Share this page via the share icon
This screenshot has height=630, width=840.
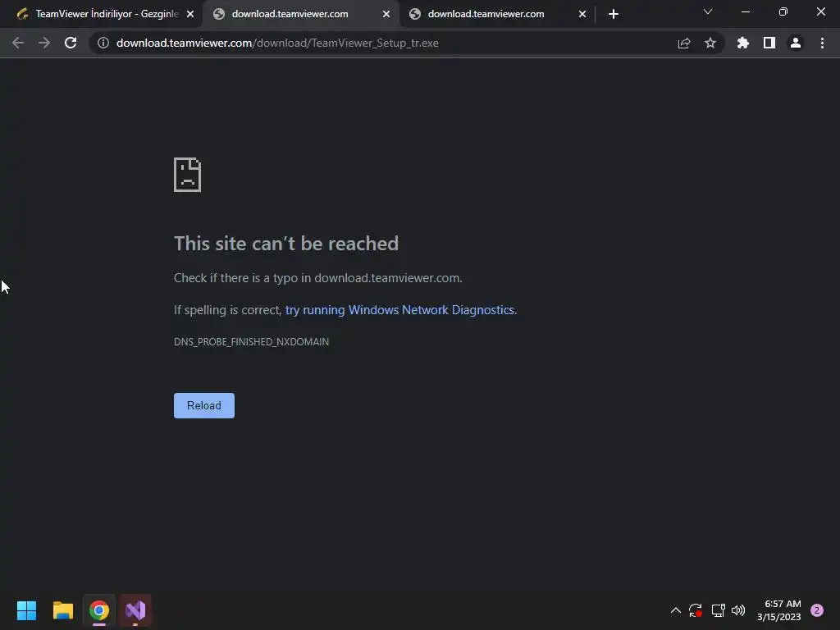(x=684, y=43)
